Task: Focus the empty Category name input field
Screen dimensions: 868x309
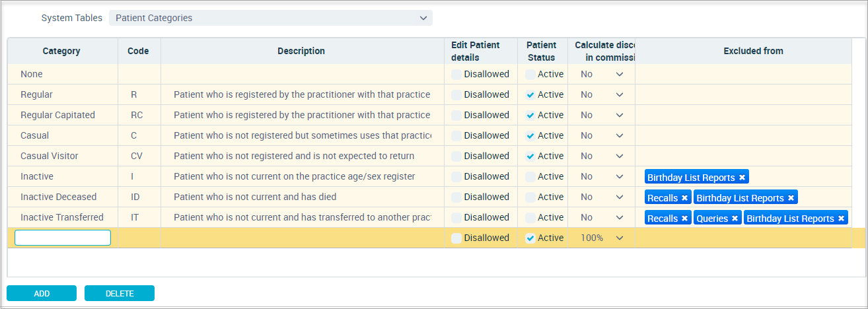Action: click(63, 238)
